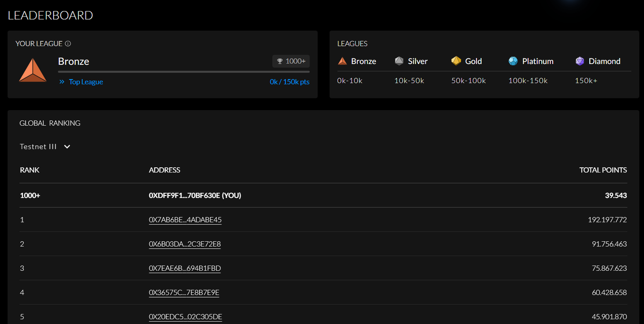This screenshot has height=324, width=644.
Task: Click total points 91.756.463
Action: tap(610, 244)
